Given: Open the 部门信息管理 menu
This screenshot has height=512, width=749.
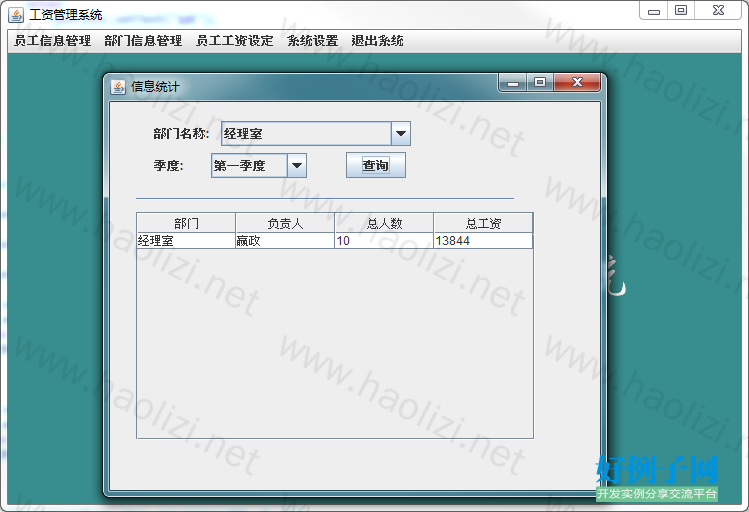Looking at the screenshot, I should (x=143, y=41).
